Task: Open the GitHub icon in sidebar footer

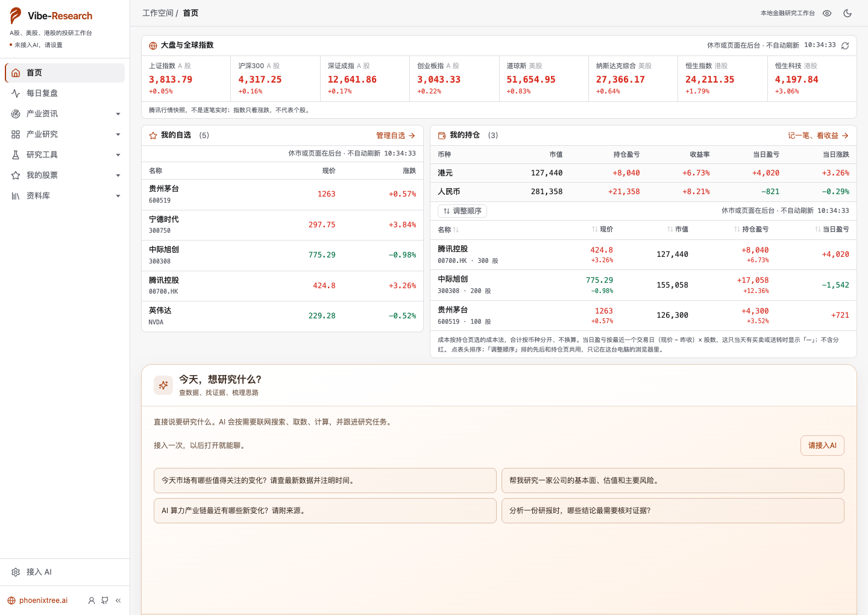Action: point(105,601)
